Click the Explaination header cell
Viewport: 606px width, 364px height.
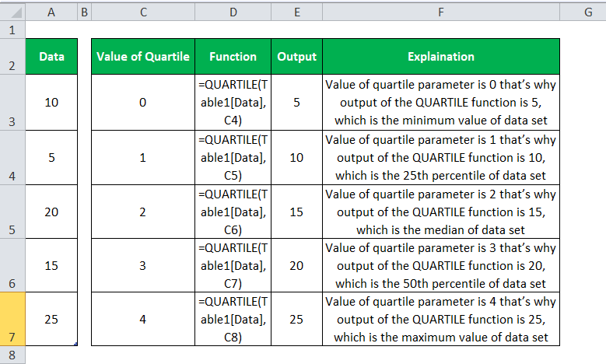441,56
